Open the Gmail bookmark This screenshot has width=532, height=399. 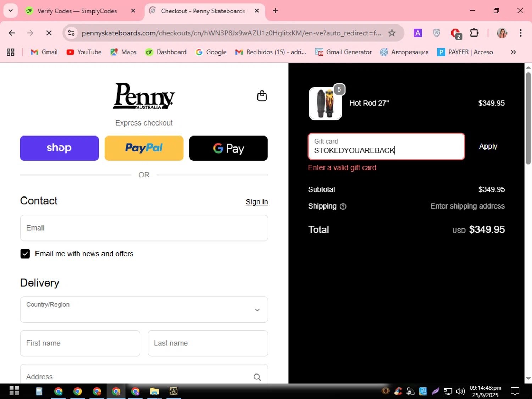pos(44,52)
